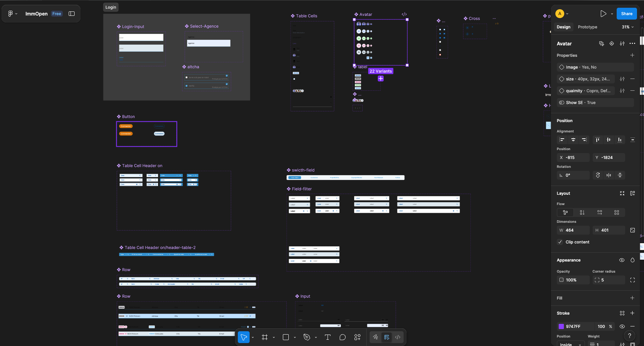Switch to the Design tab
644x346 pixels.
[x=563, y=27]
